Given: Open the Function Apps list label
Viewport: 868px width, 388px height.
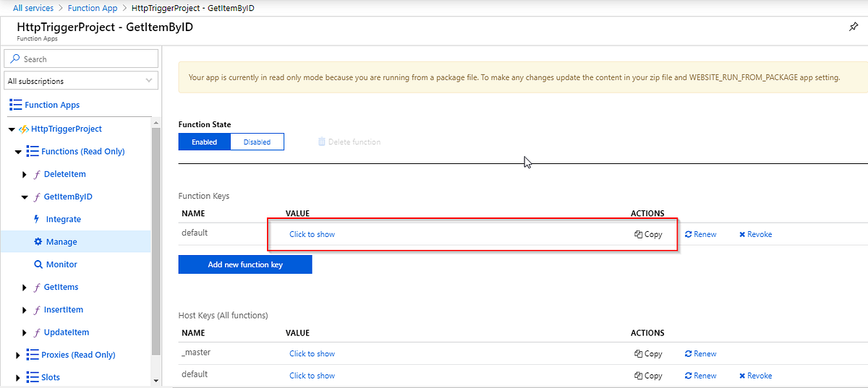Looking at the screenshot, I should (x=52, y=105).
